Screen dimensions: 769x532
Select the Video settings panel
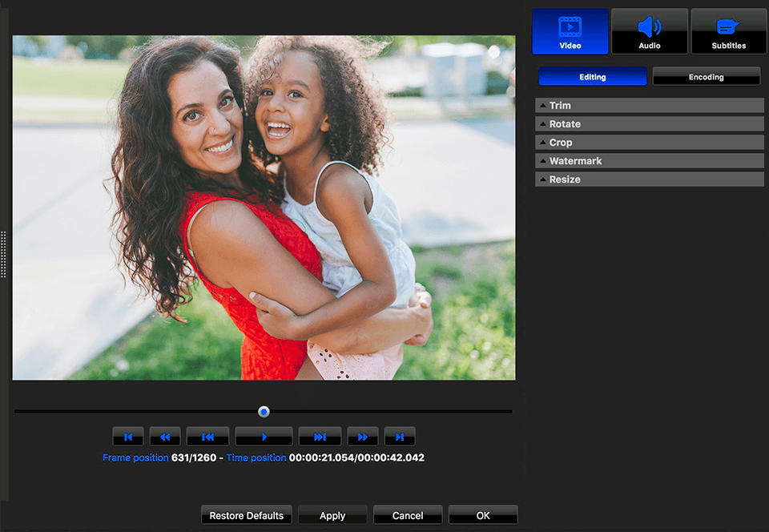pos(570,30)
